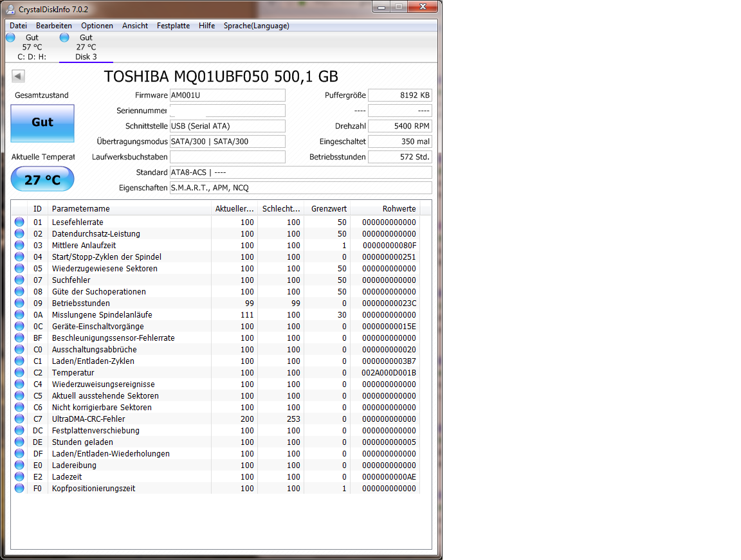The height and width of the screenshot is (560, 741).
Task: Open the Bearbeiten menu
Action: tap(54, 26)
